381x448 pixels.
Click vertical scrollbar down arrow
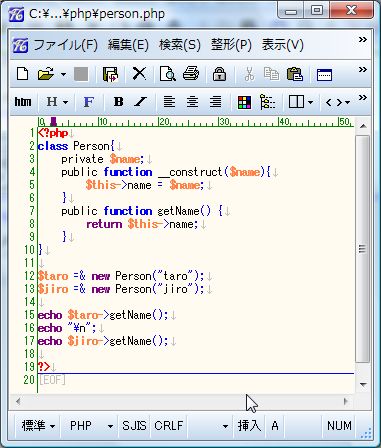pyautogui.click(x=363, y=385)
